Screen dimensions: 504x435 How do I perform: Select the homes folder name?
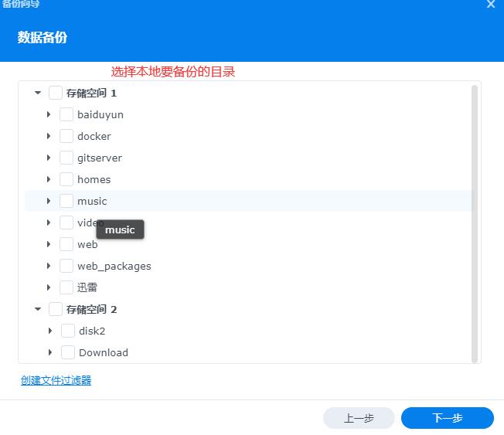coord(94,179)
